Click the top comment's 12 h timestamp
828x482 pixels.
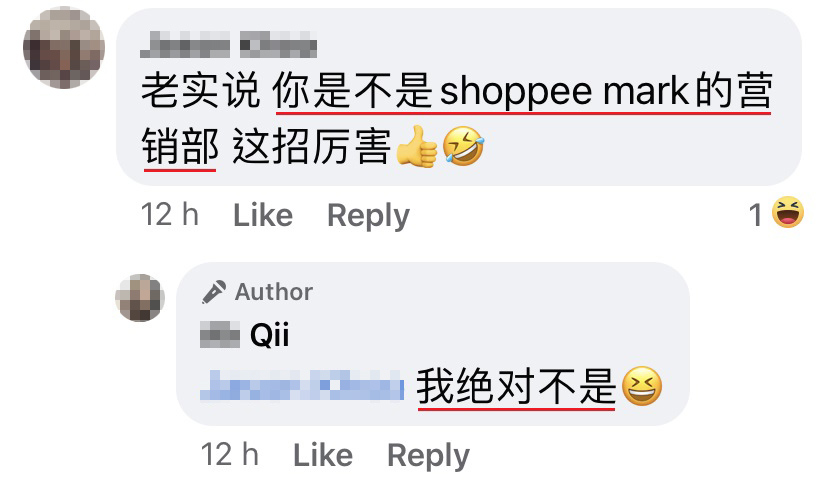170,215
